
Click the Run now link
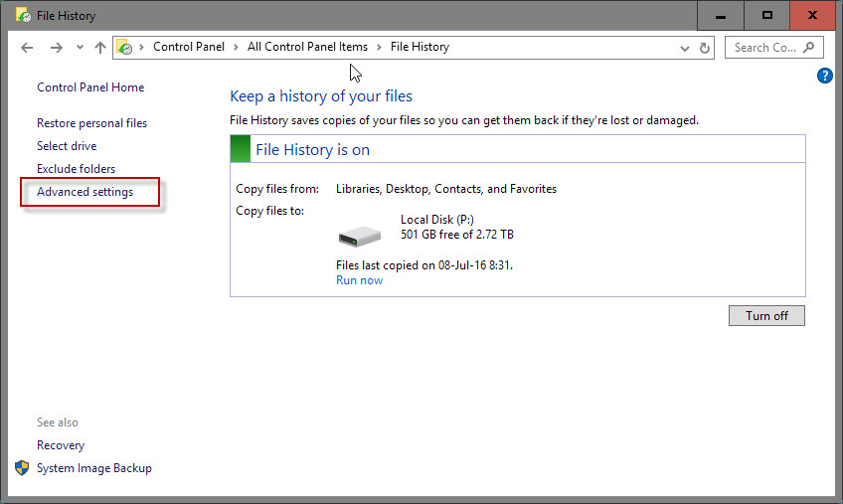(x=359, y=280)
